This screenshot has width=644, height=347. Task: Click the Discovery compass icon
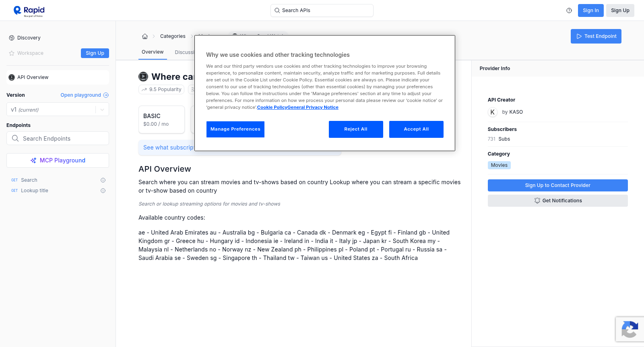coord(12,38)
